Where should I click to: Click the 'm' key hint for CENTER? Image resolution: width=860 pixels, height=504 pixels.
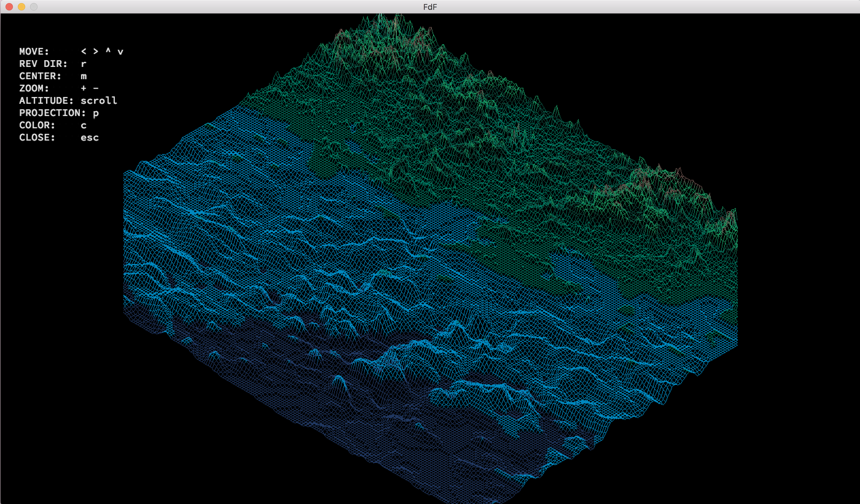click(84, 76)
